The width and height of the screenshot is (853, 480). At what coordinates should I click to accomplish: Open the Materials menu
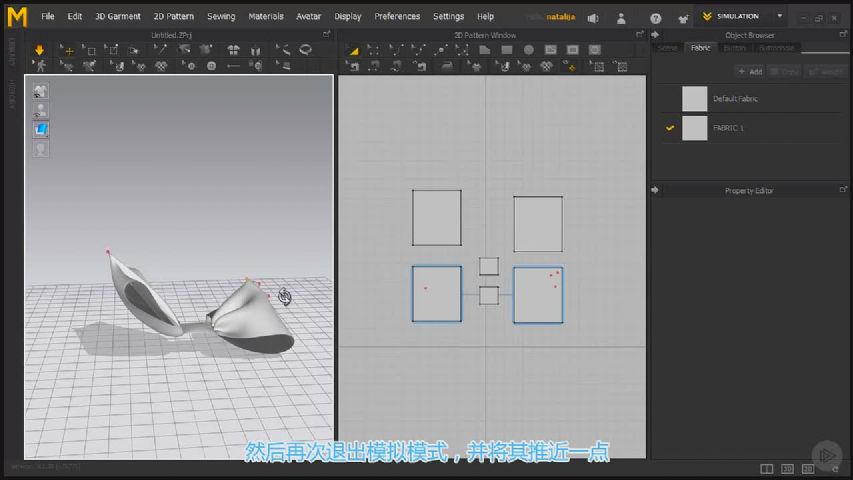click(x=265, y=16)
